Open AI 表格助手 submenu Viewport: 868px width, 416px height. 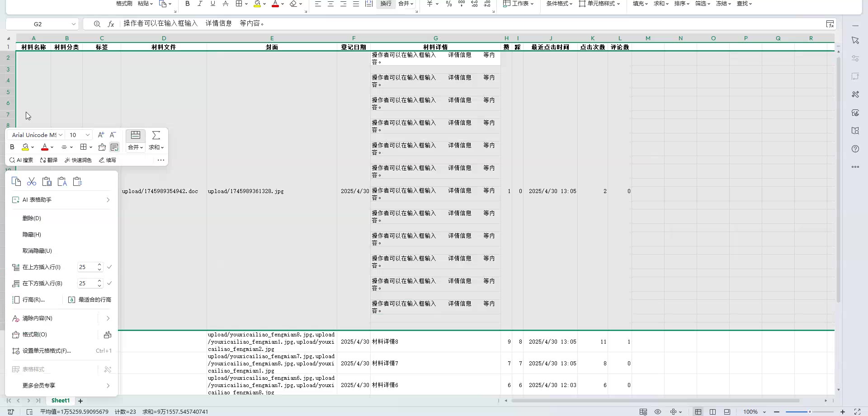point(61,200)
